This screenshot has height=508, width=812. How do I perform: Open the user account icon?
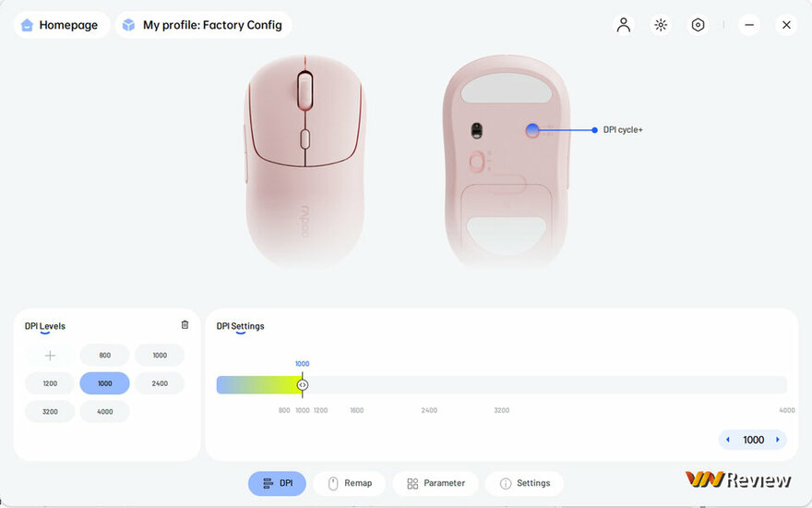[624, 25]
